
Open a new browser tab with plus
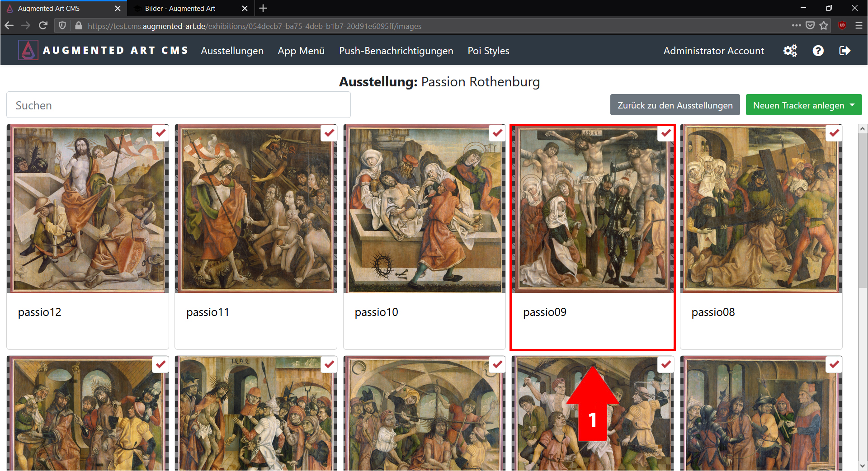tap(263, 8)
